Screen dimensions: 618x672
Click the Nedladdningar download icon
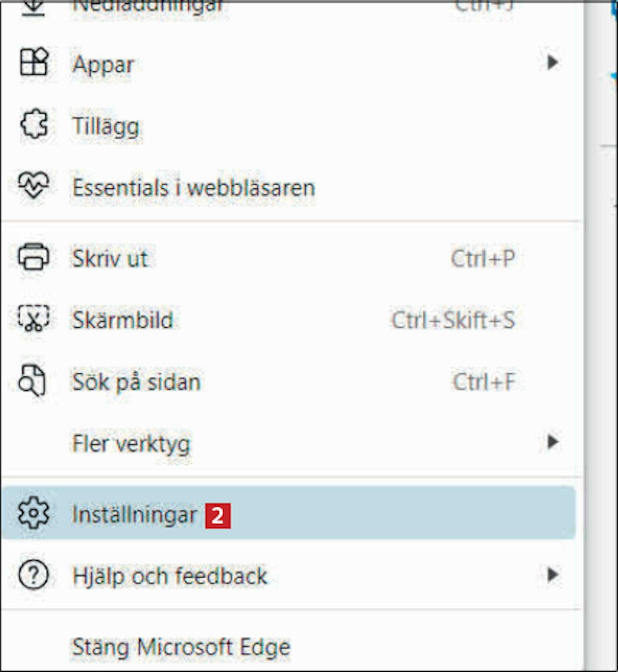[34, 7]
